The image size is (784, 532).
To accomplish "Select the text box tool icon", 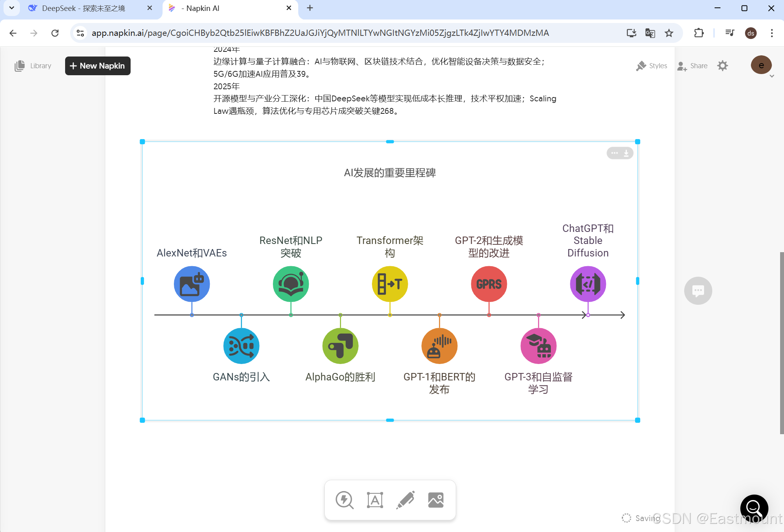I will click(x=375, y=500).
